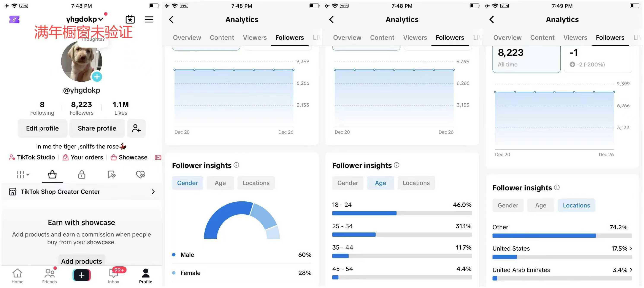This screenshot has width=644, height=288.
Task: Select Age filter in Follower insights
Action: [380, 182]
